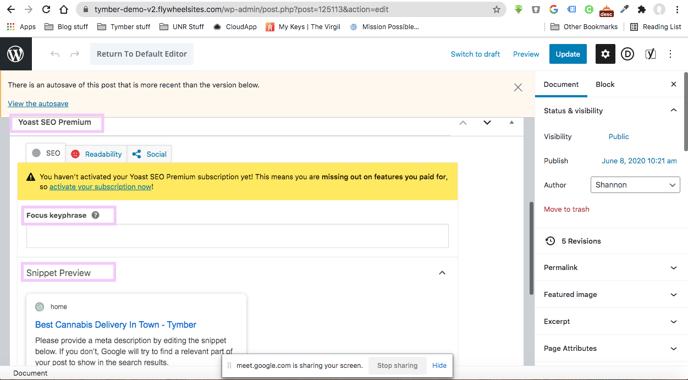Bookmark the page with the star icon
This screenshot has width=688, height=380.
[x=496, y=9]
